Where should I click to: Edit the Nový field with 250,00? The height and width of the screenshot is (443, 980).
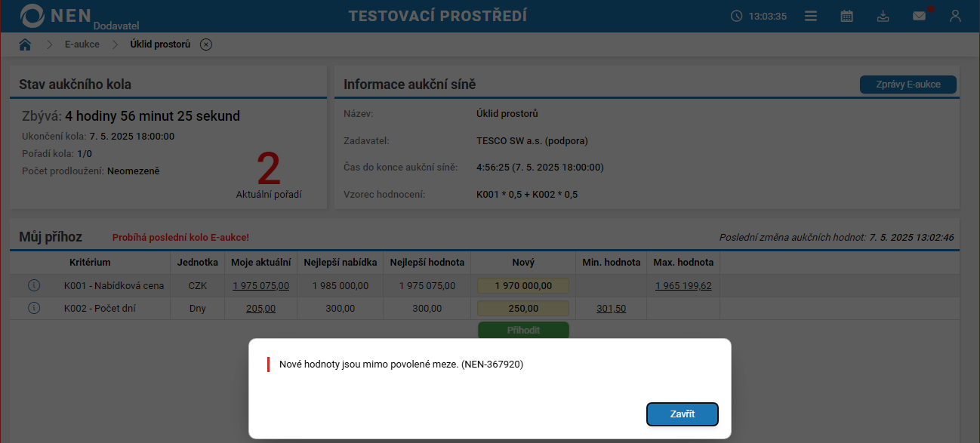pos(523,309)
